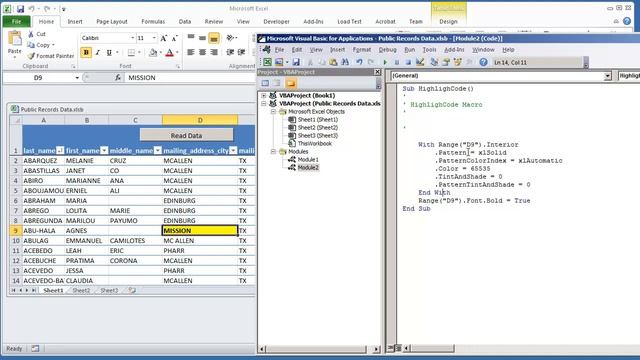Click the Undo icon in VBA toolbar

click(x=359, y=62)
